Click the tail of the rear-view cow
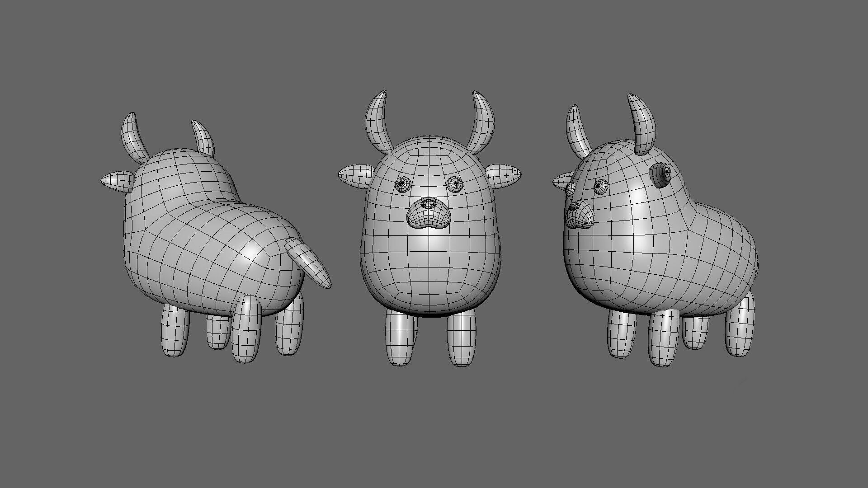This screenshot has height=488, width=868. [x=308, y=263]
